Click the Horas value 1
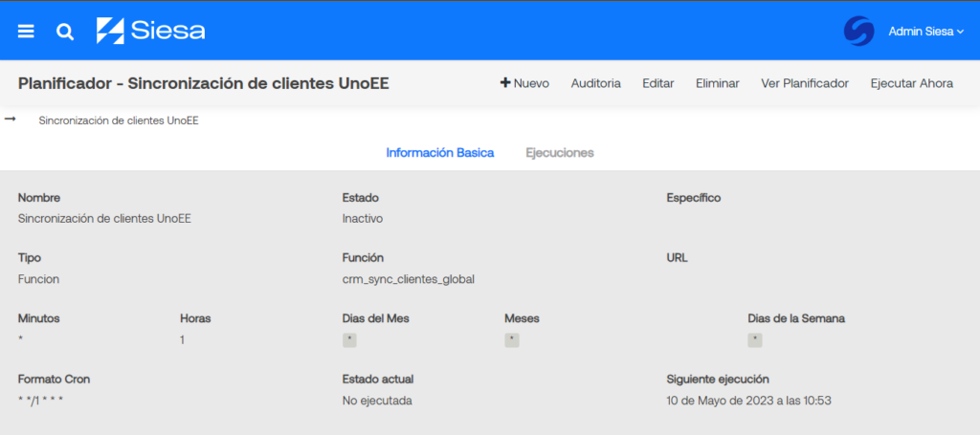The width and height of the screenshot is (980, 435). [x=183, y=340]
